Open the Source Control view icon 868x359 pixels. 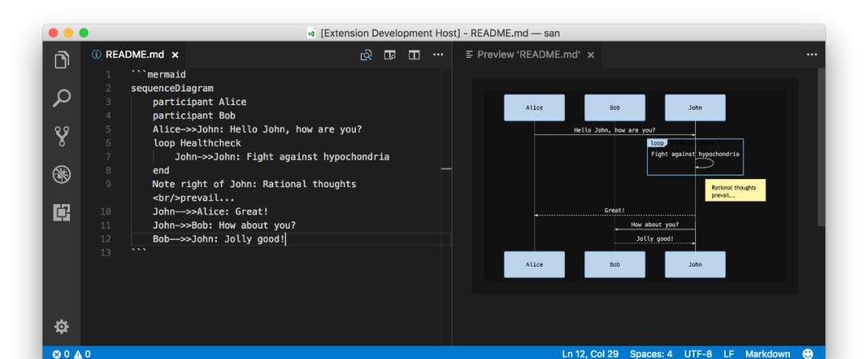point(61,136)
